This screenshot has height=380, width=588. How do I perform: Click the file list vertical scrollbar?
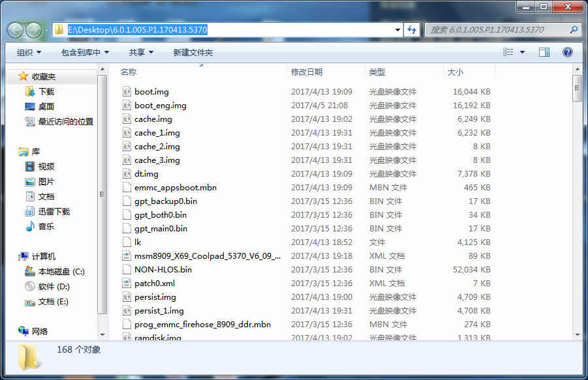coord(577,196)
